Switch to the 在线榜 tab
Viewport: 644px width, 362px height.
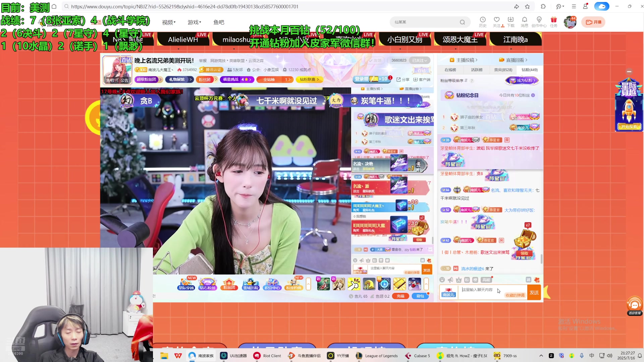pos(450,70)
